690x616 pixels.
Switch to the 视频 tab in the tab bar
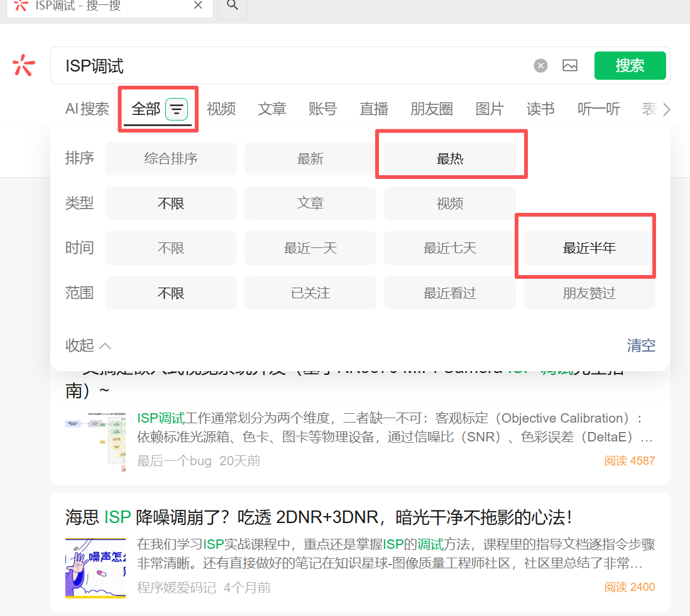pos(221,109)
